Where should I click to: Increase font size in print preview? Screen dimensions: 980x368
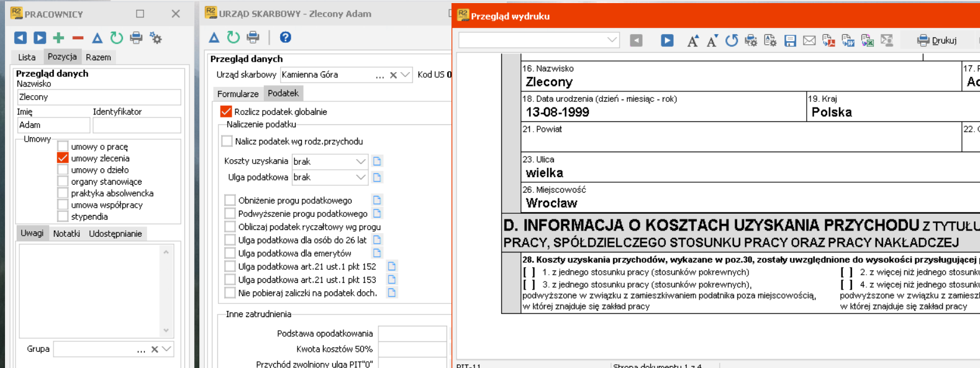pos(692,41)
